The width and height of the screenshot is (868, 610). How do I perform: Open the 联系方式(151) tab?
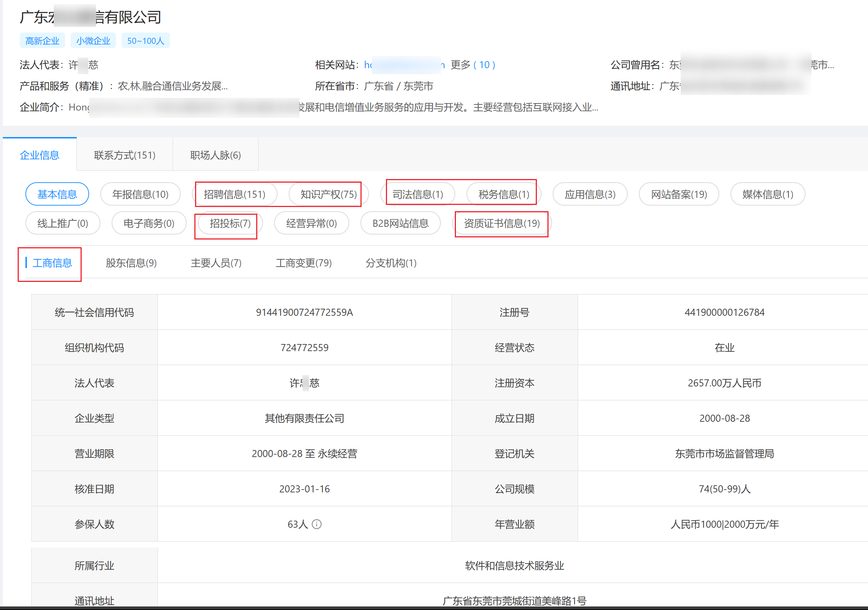(x=124, y=155)
